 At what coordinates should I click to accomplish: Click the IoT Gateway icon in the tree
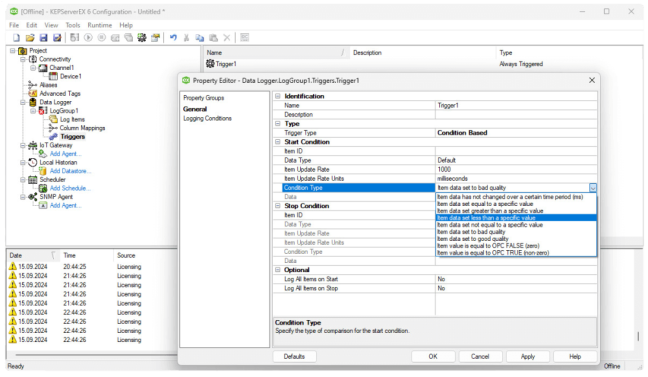tap(33, 146)
